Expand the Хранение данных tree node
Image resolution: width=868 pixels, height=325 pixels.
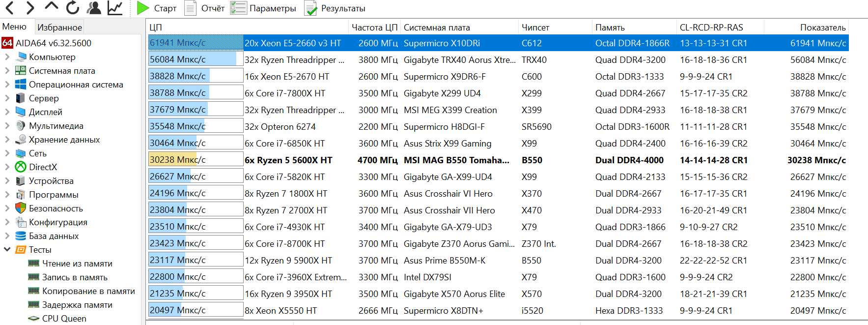click(7, 140)
